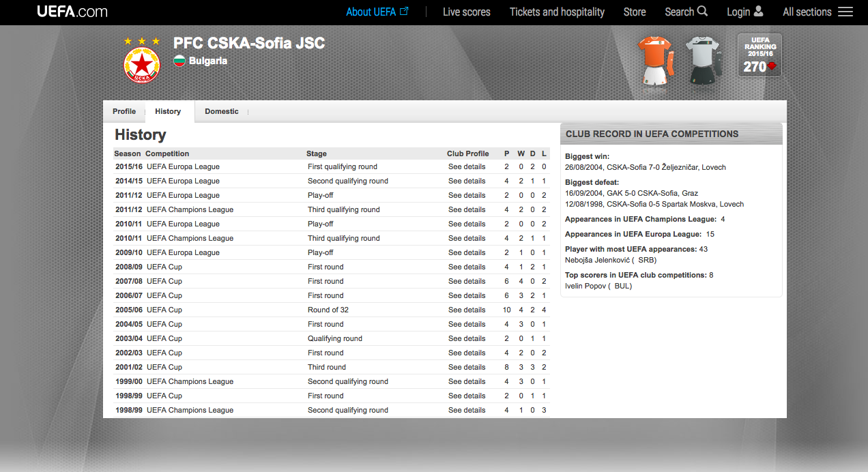The width and height of the screenshot is (868, 472).
Task: Click the UEFA.com logo
Action: [72, 12]
